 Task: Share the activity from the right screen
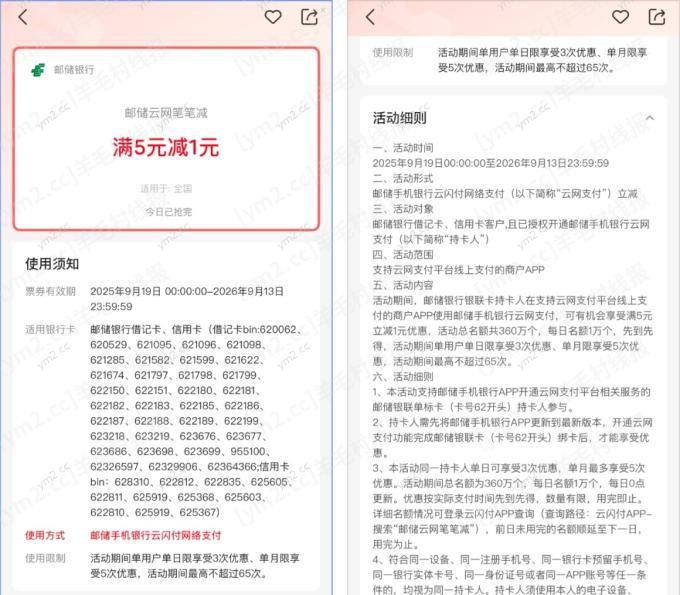point(656,17)
